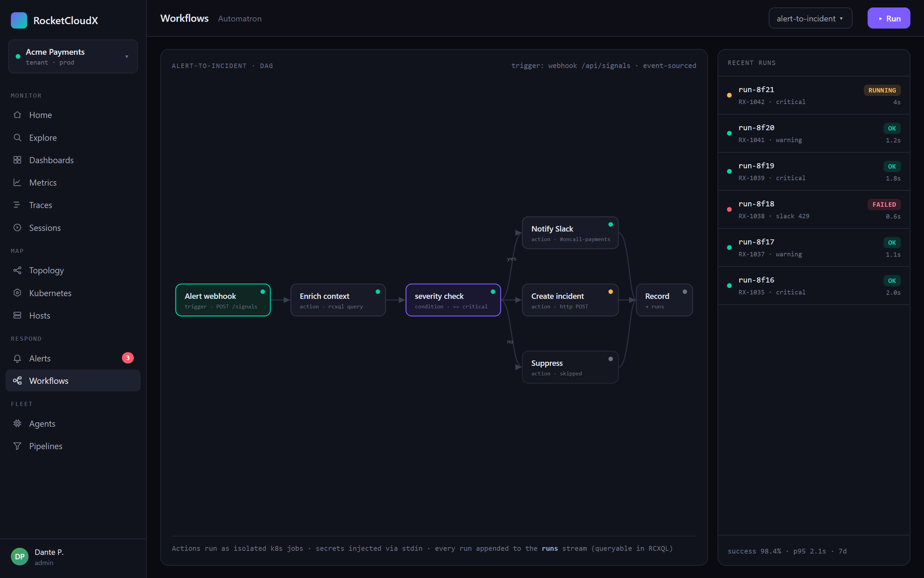Screen dimensions: 924x578
Task: Navigate to Dashboards
Action: pyautogui.click(x=73, y=160)
